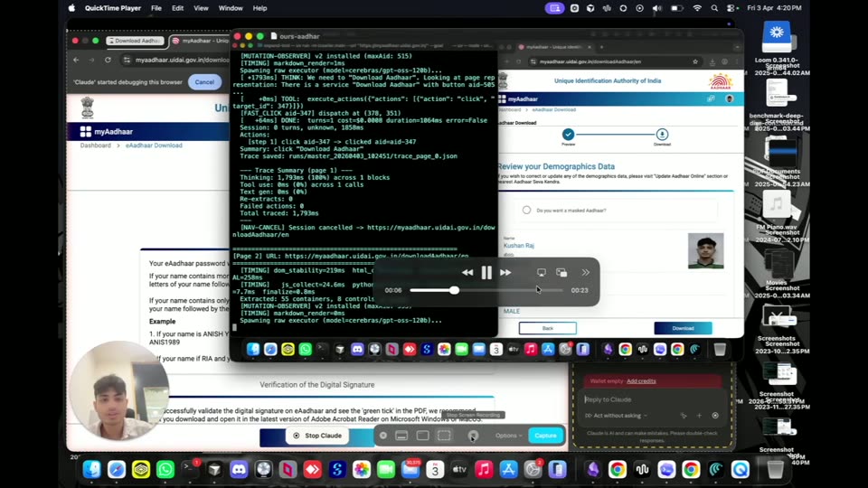Open the Edit menu

tap(178, 8)
